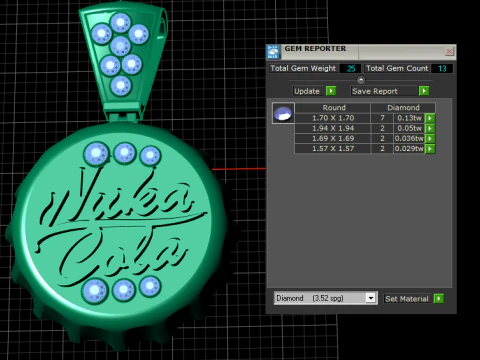Click the Set Material label
This screenshot has height=360, width=480.
tap(407, 299)
